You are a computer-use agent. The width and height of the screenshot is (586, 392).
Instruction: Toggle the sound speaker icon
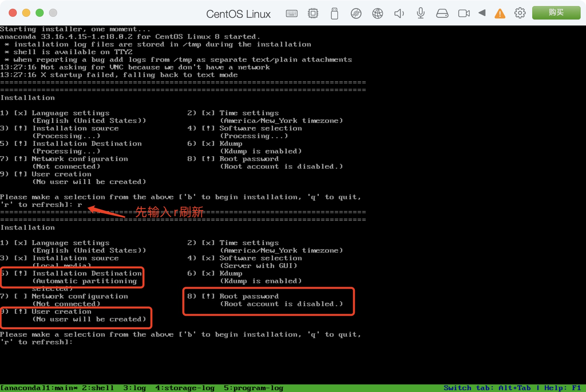click(x=399, y=13)
